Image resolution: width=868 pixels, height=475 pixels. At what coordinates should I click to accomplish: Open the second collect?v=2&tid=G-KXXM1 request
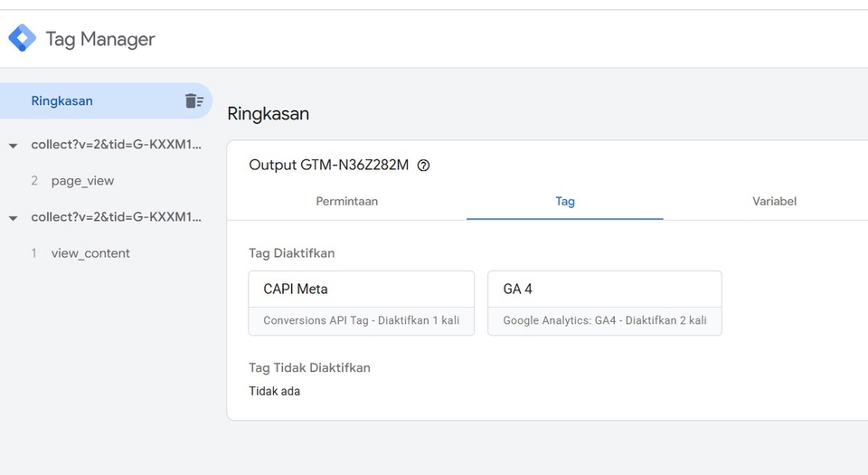pyautogui.click(x=117, y=217)
